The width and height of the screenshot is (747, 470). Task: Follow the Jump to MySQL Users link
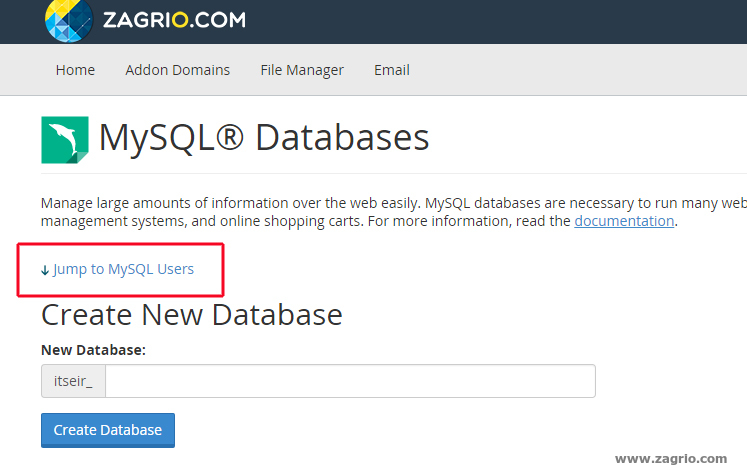point(123,269)
